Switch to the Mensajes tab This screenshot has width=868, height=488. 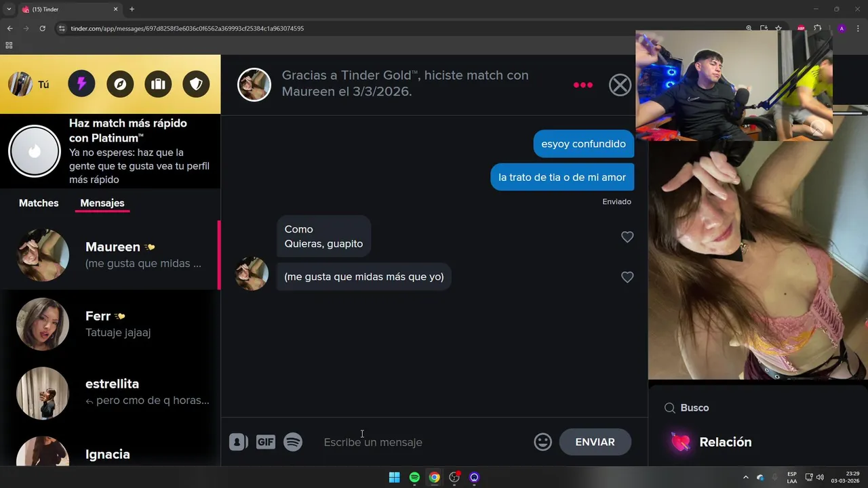(x=102, y=203)
